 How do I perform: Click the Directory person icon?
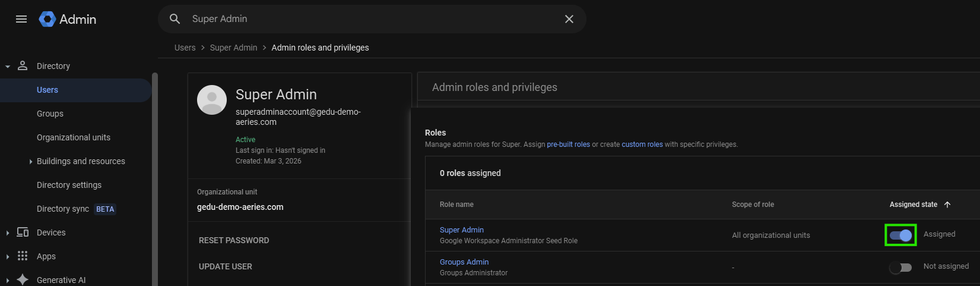(23, 65)
